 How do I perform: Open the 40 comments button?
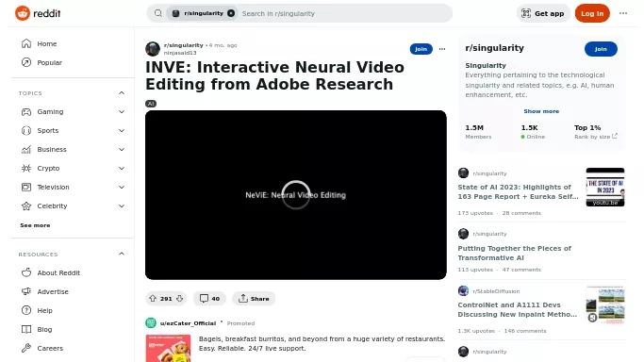209,299
